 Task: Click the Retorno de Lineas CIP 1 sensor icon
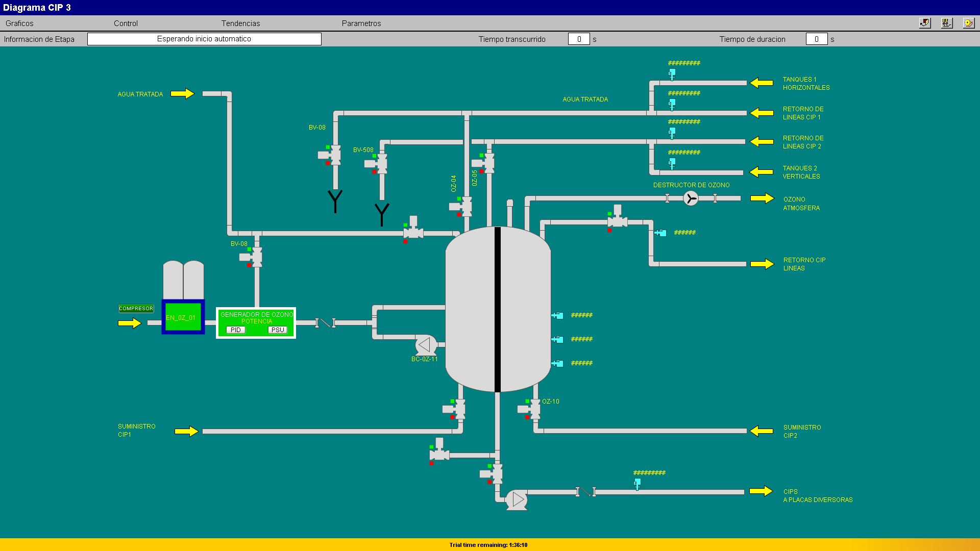(672, 105)
